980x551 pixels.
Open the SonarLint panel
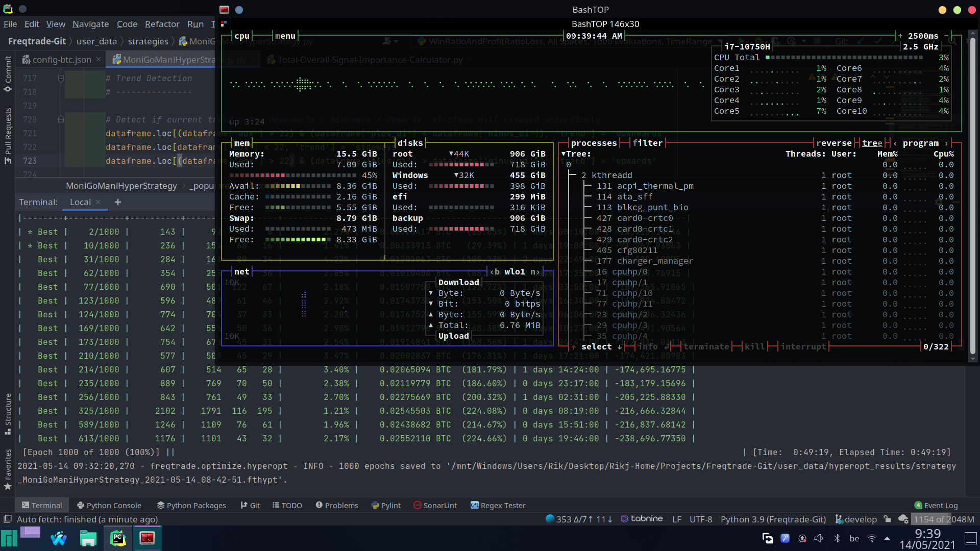click(x=435, y=505)
